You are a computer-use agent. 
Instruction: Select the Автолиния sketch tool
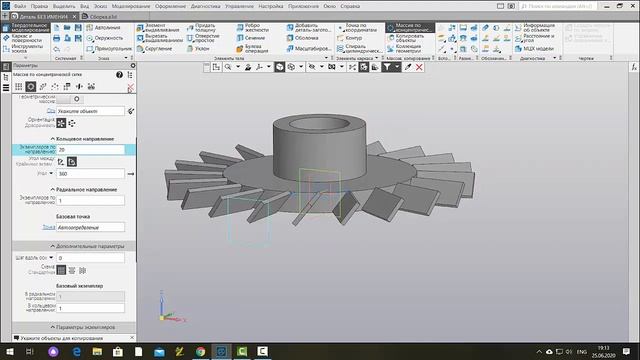click(104, 28)
